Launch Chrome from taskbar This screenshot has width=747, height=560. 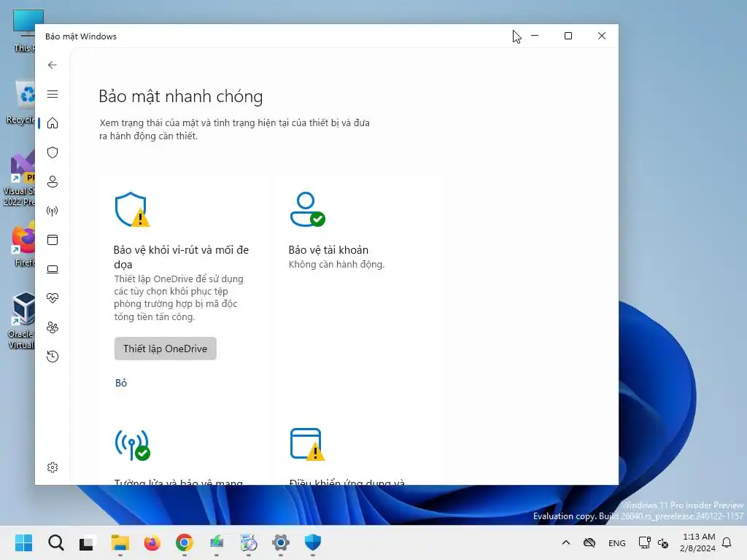pos(185,542)
